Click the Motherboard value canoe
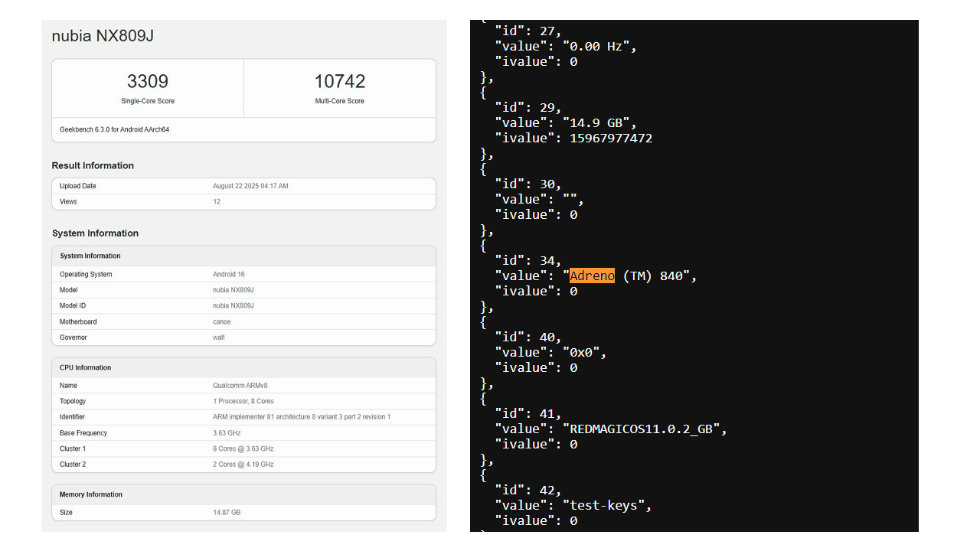The width and height of the screenshot is (980, 551). tap(222, 321)
